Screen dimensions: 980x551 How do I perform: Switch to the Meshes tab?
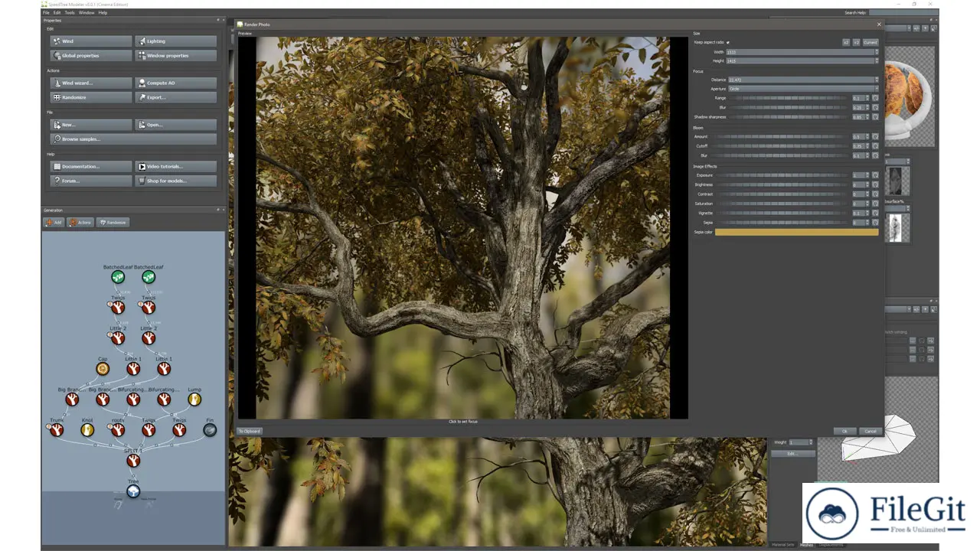[806, 545]
